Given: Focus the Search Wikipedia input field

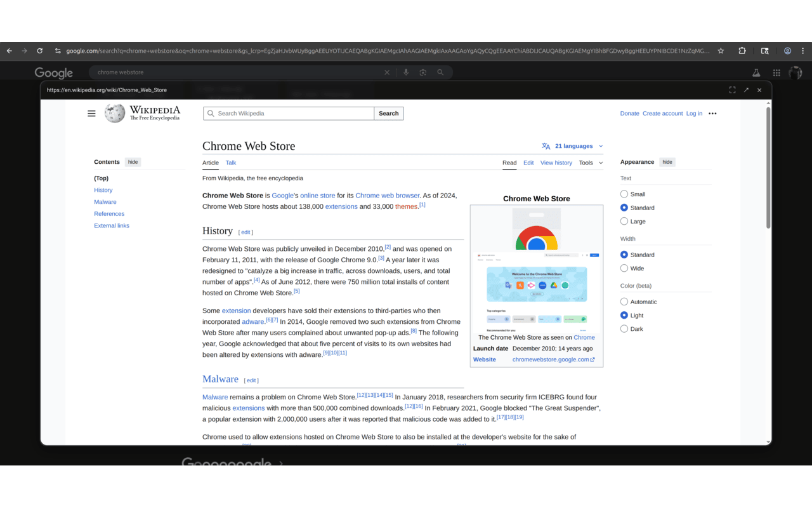Looking at the screenshot, I should [x=289, y=114].
